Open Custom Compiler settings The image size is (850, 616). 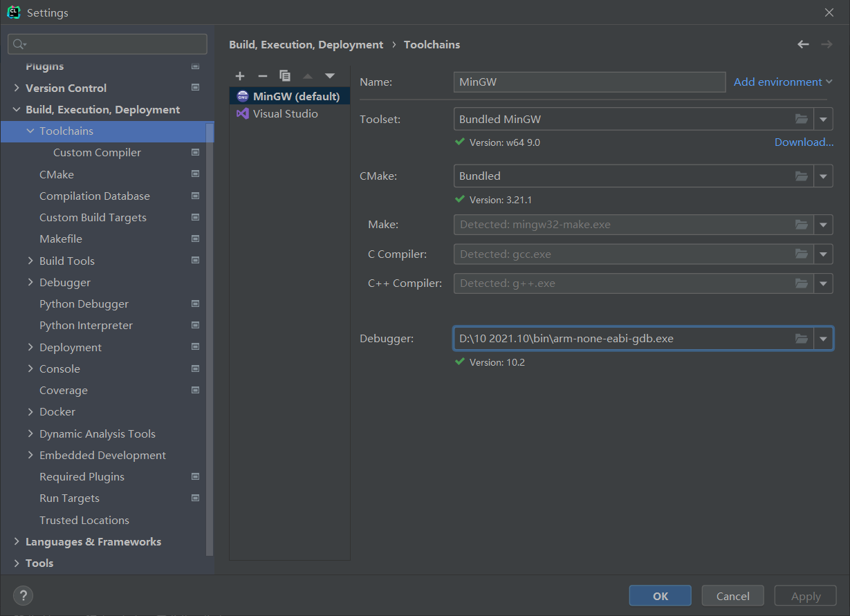[97, 152]
